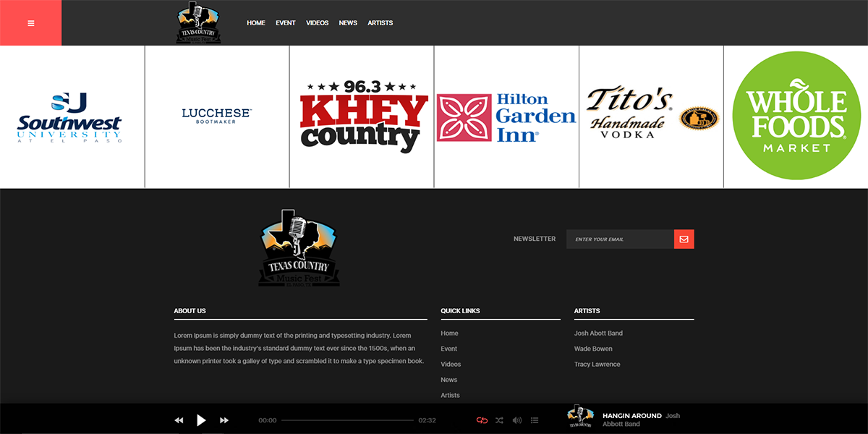Focus the newsletter email input field

click(620, 239)
